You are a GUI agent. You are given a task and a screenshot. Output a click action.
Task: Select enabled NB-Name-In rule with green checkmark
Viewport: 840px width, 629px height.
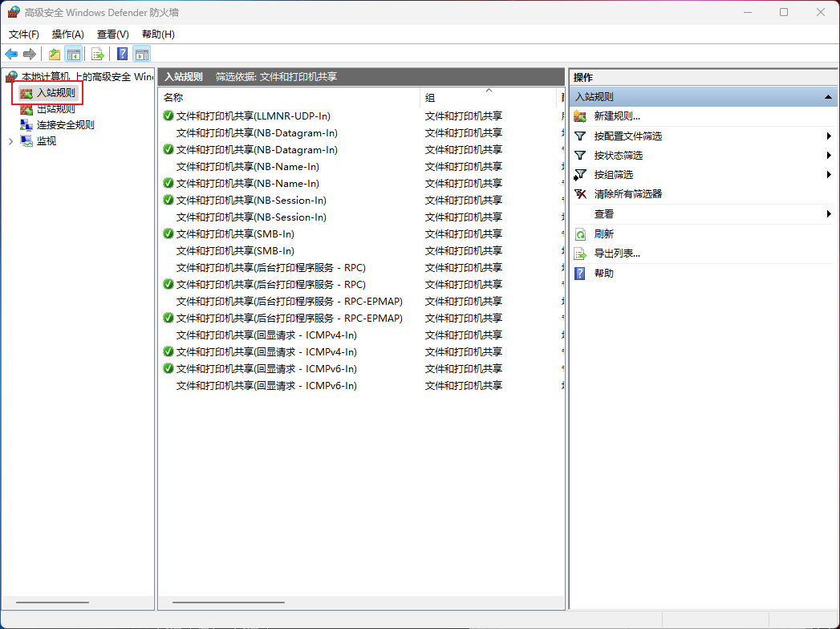tap(247, 183)
